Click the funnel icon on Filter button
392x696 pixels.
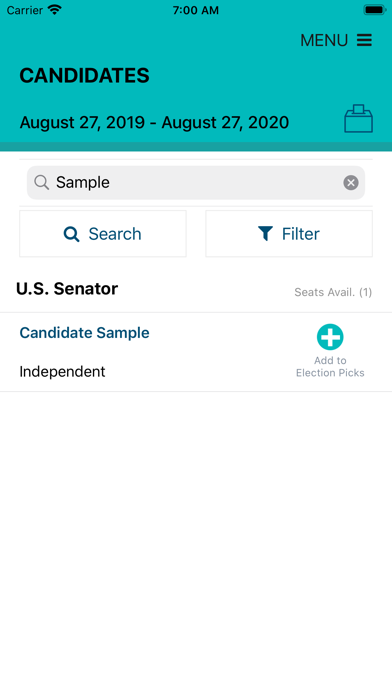[265, 233]
